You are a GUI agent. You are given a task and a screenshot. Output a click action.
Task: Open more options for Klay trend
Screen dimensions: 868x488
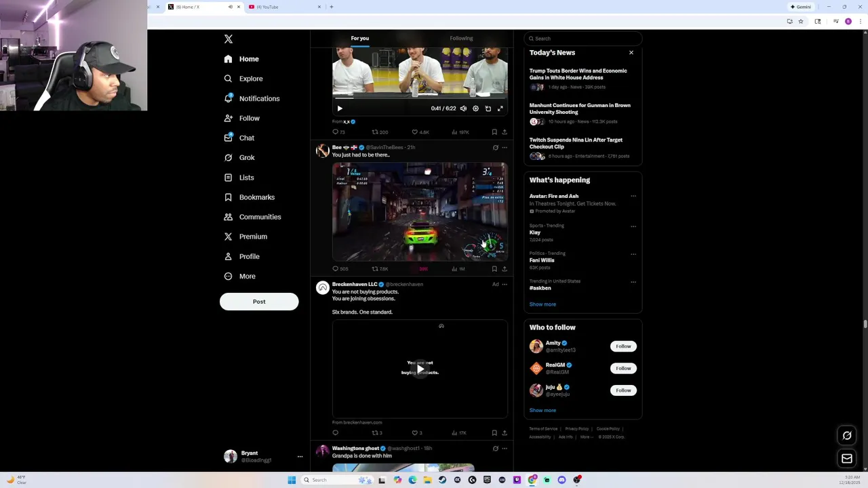click(633, 226)
